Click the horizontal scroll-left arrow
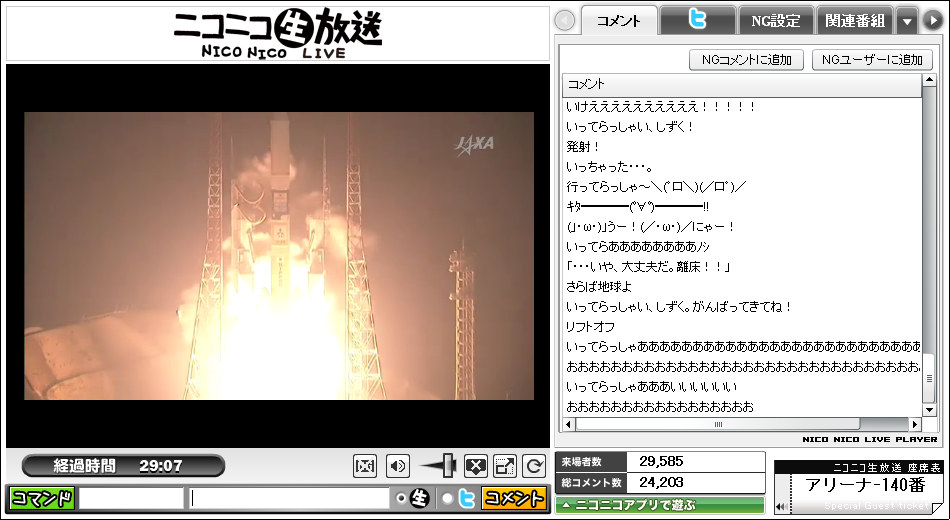Viewport: 950px width, 520px height. point(569,424)
